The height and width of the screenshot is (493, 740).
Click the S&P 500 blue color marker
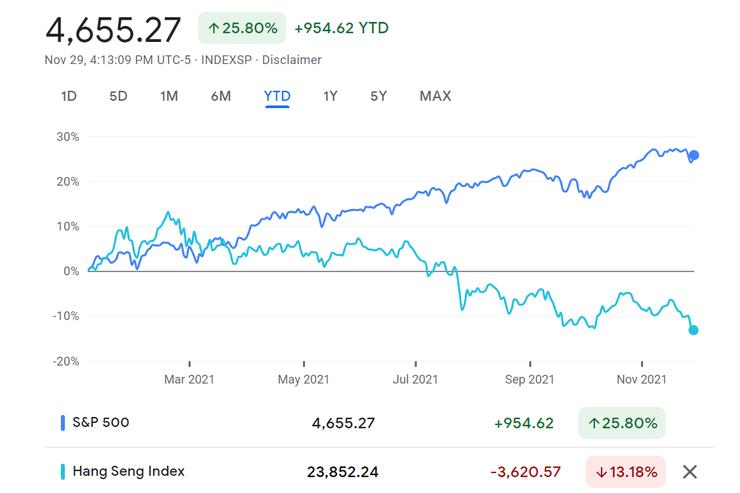click(x=63, y=423)
